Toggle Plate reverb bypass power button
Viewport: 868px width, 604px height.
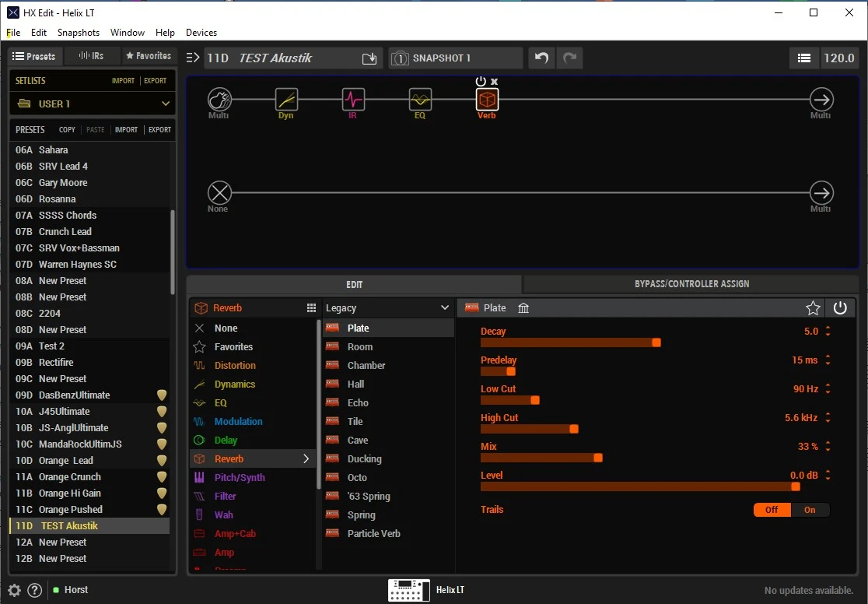[x=840, y=308]
